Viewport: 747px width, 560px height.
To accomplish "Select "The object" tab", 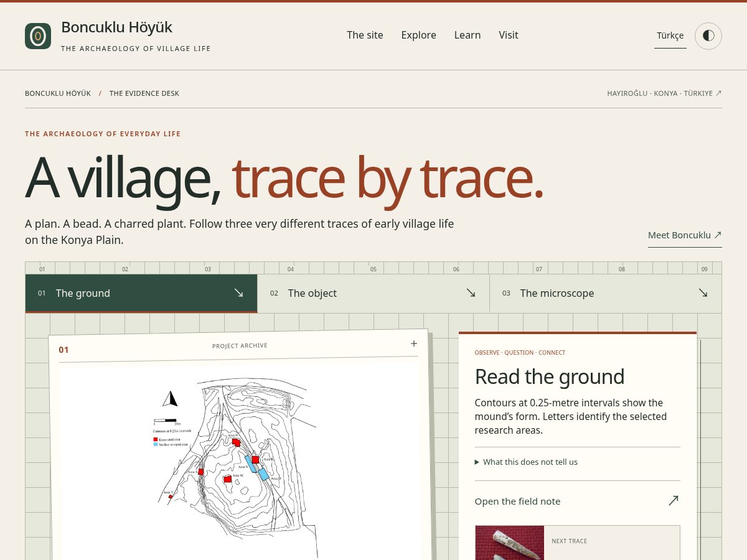I will pos(374,293).
